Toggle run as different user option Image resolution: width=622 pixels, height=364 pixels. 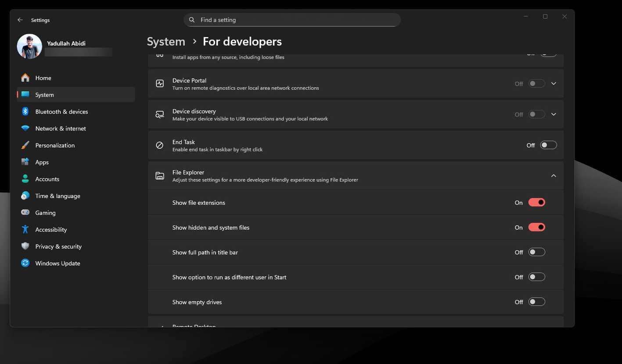click(536, 277)
